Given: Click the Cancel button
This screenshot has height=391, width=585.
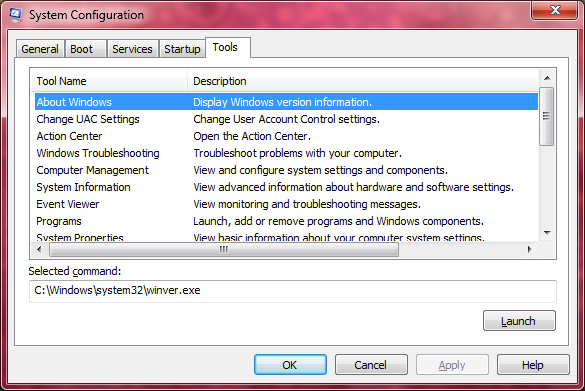Looking at the screenshot, I should (371, 365).
